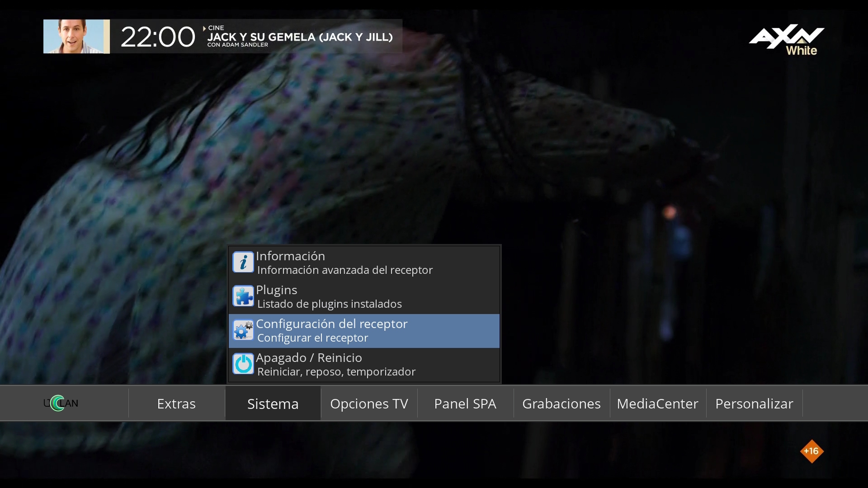Screen dimensions: 868x488
Task: Click the power icon for Apagado
Action: [243, 364]
